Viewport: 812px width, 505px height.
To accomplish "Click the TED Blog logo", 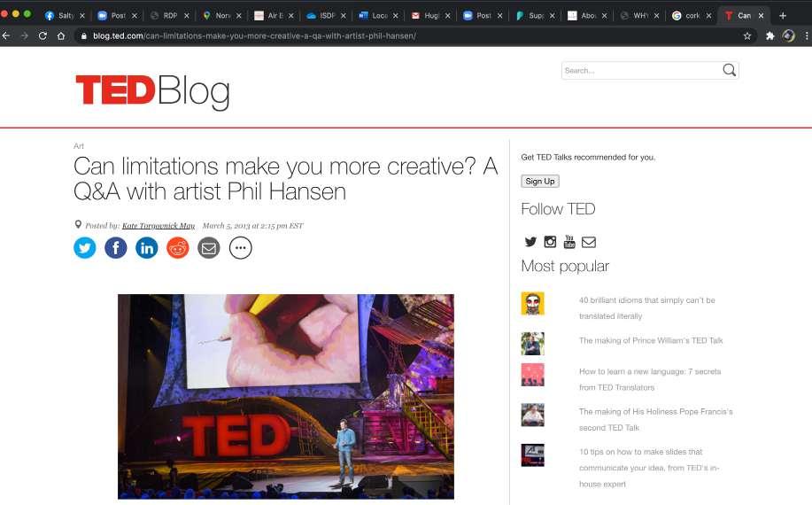I will tap(153, 91).
